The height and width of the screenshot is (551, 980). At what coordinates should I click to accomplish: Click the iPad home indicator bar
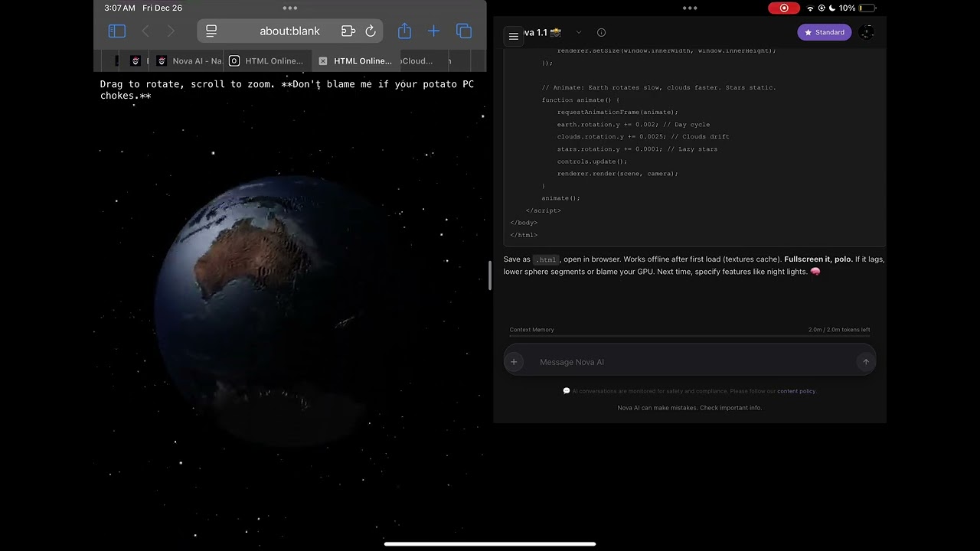click(490, 544)
